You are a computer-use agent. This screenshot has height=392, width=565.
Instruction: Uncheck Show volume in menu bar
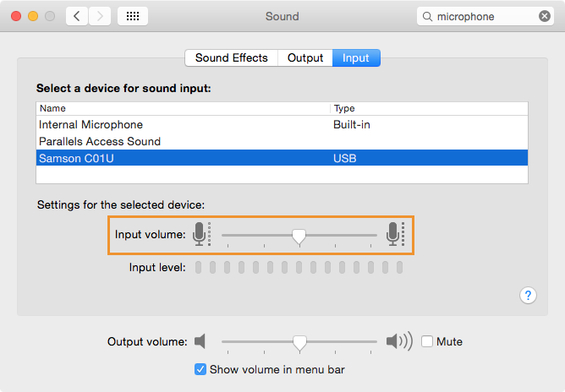[x=200, y=369]
